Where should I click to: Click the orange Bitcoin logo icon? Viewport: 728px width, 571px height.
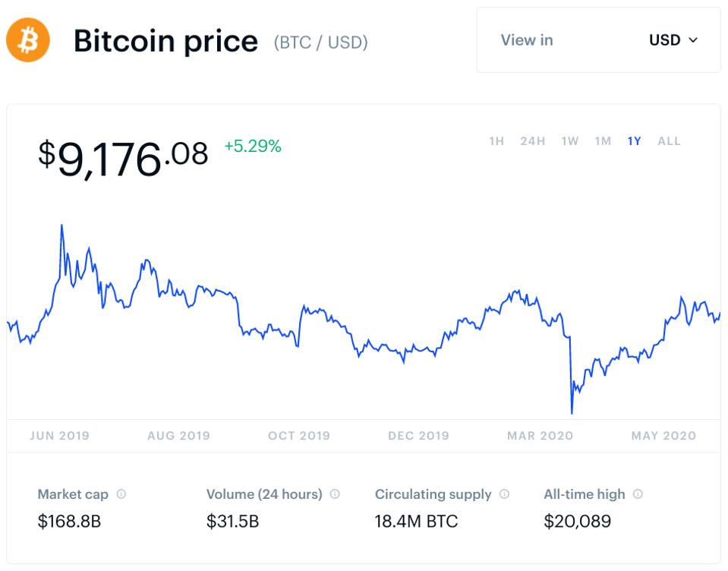[x=28, y=40]
